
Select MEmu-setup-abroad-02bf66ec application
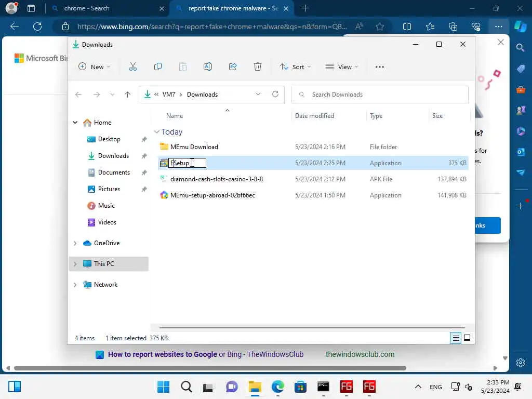click(x=212, y=195)
